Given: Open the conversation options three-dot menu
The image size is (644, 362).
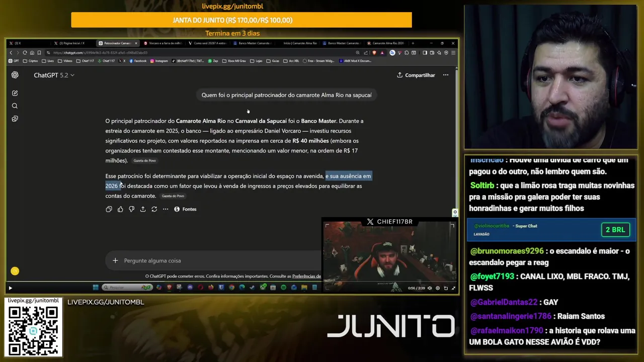Looking at the screenshot, I should 445,75.
